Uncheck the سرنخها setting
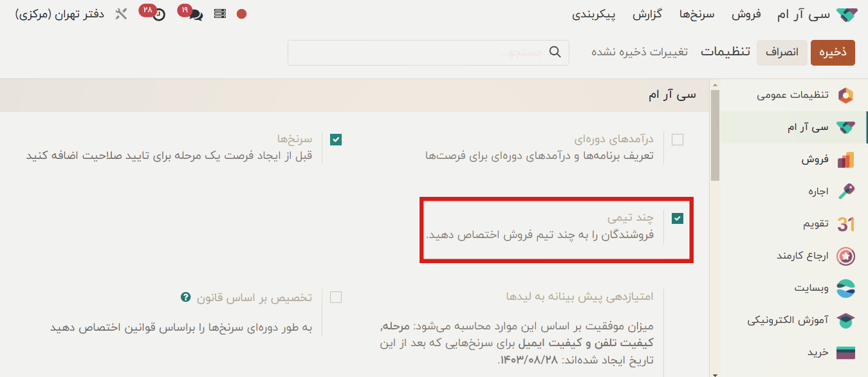This screenshot has height=377, width=868. (335, 138)
